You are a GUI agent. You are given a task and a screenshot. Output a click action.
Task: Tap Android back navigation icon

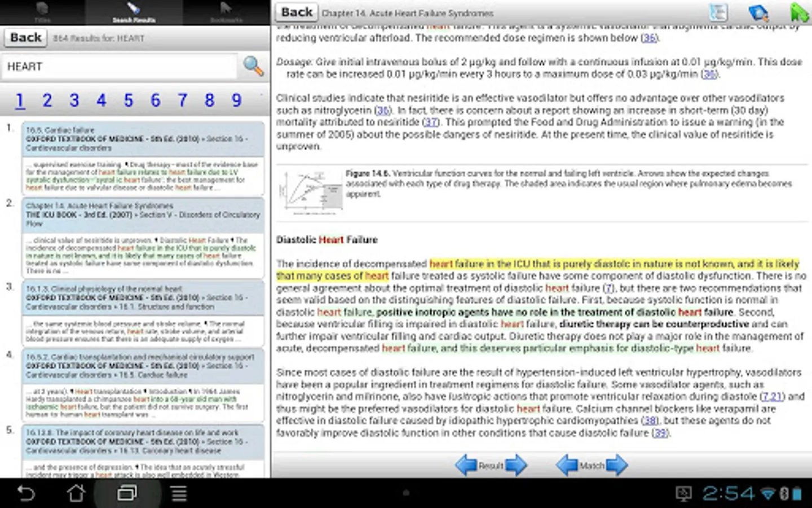click(26, 493)
